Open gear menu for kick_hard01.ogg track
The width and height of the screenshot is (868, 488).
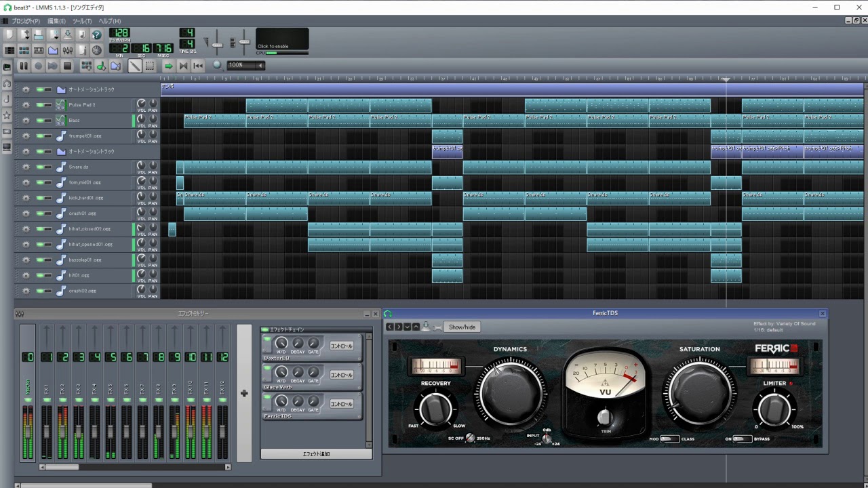coord(26,198)
